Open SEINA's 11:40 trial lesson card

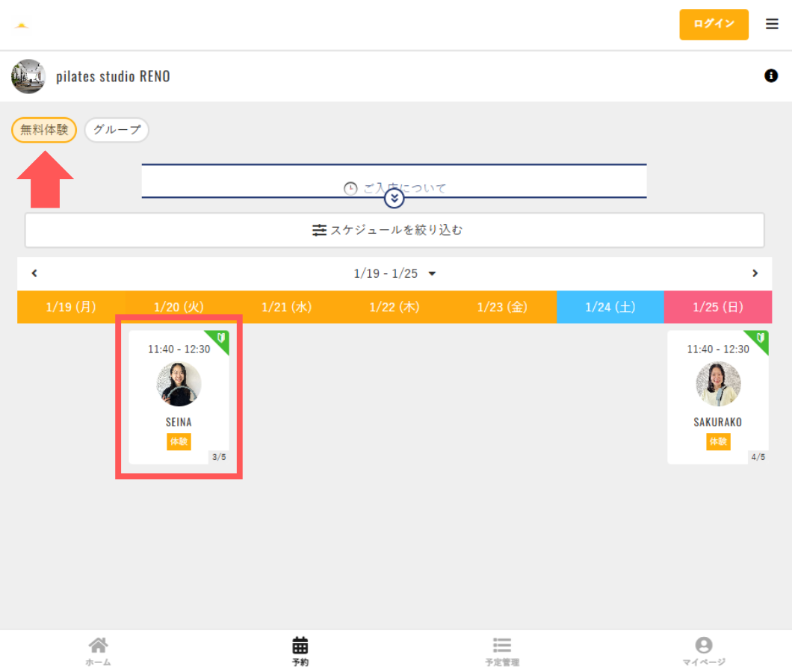(x=179, y=397)
